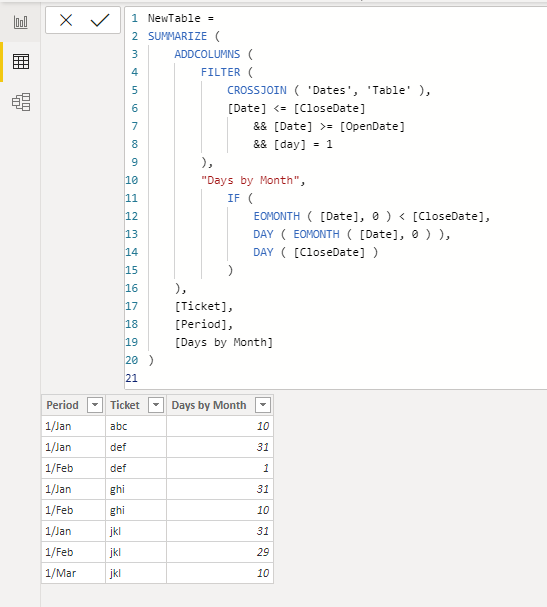Select the 1/Feb period cell for jkl

pyautogui.click(x=74, y=552)
